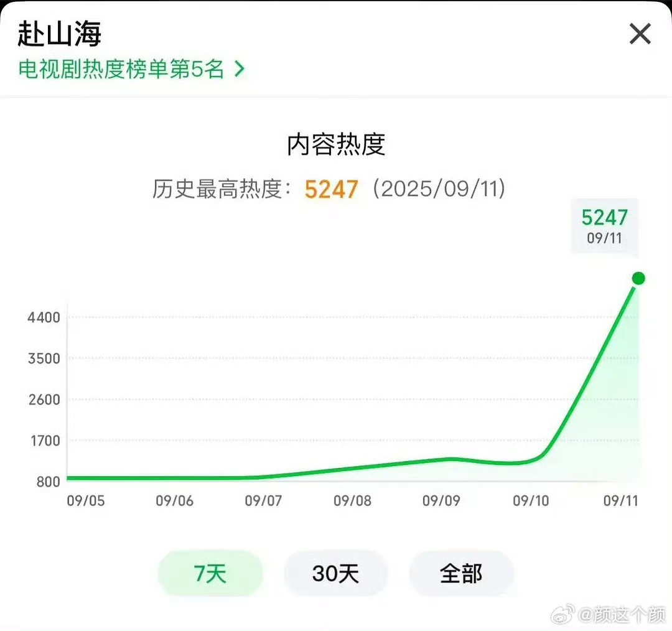
Task: Click the (2025/09/11) peak date text
Action: click(439, 189)
